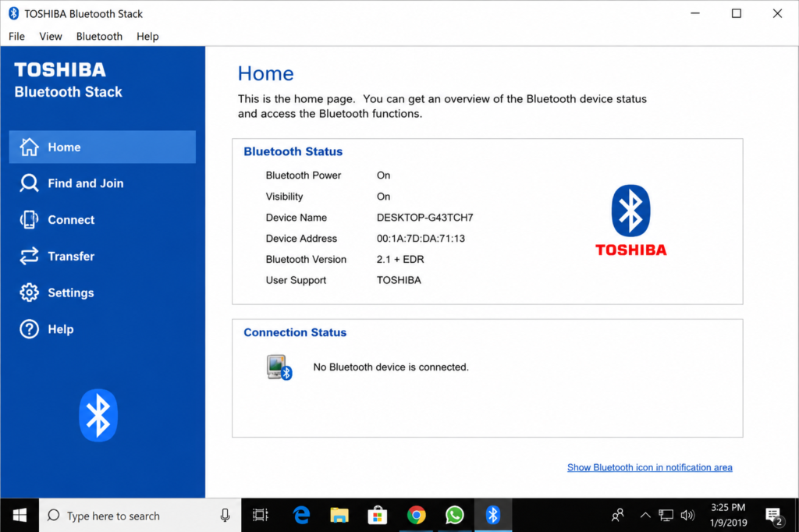Go to the Transfer label
This screenshot has width=799, height=532.
[71, 256]
